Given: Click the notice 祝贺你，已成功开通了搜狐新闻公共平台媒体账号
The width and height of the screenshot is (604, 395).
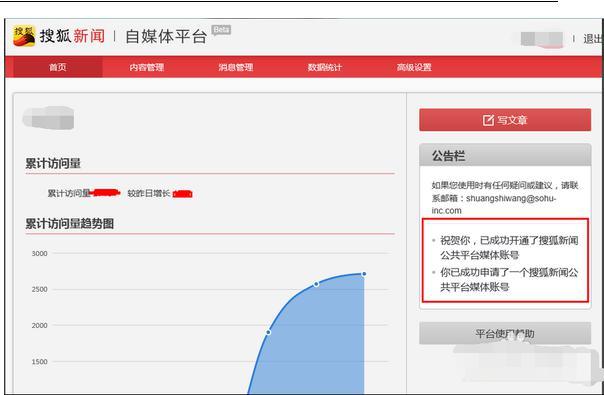Looking at the screenshot, I should (509, 247).
